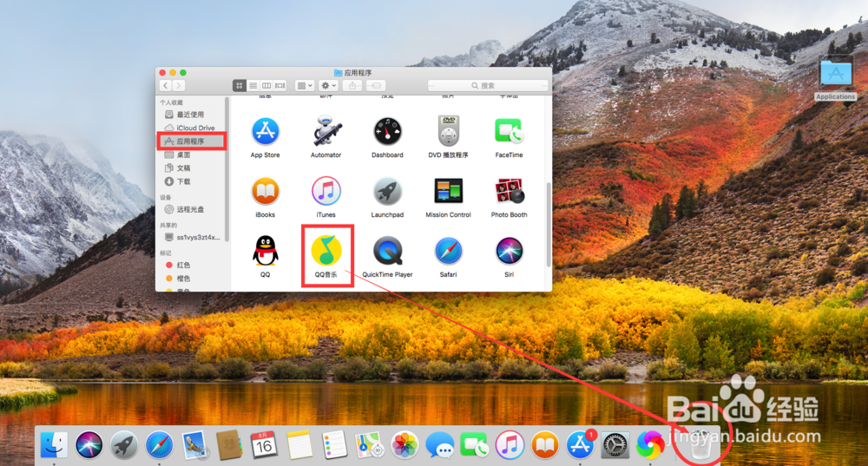Select Launchpad in the Finder window
This screenshot has height=466, width=868.
387,192
